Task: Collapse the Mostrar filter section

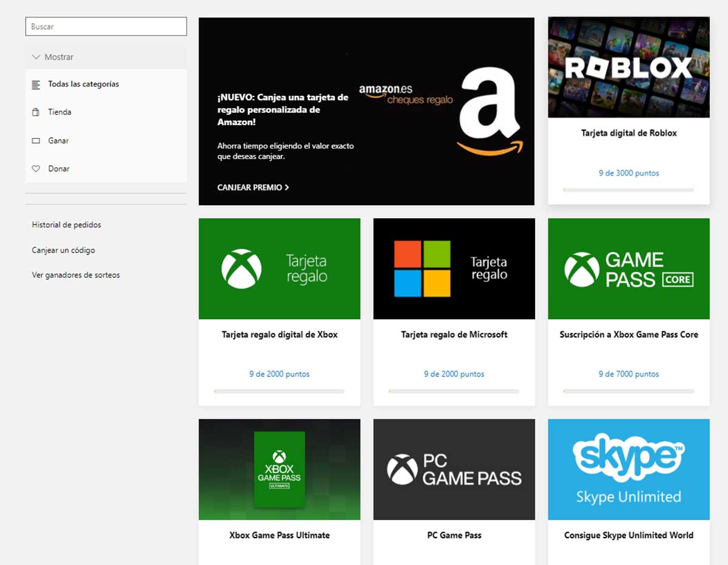Action: click(x=53, y=57)
